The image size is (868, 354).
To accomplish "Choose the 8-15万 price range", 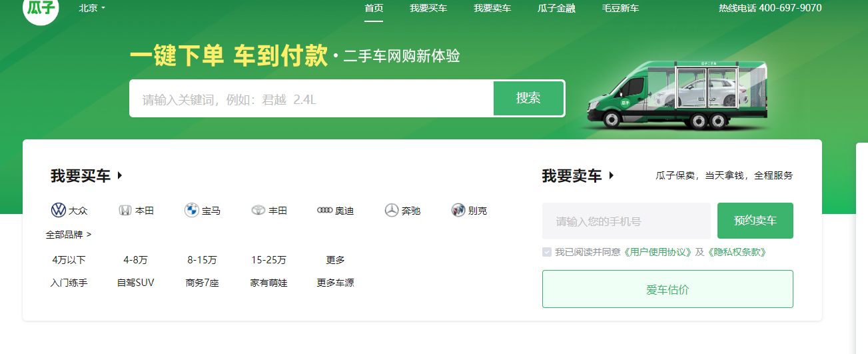I will [x=202, y=260].
